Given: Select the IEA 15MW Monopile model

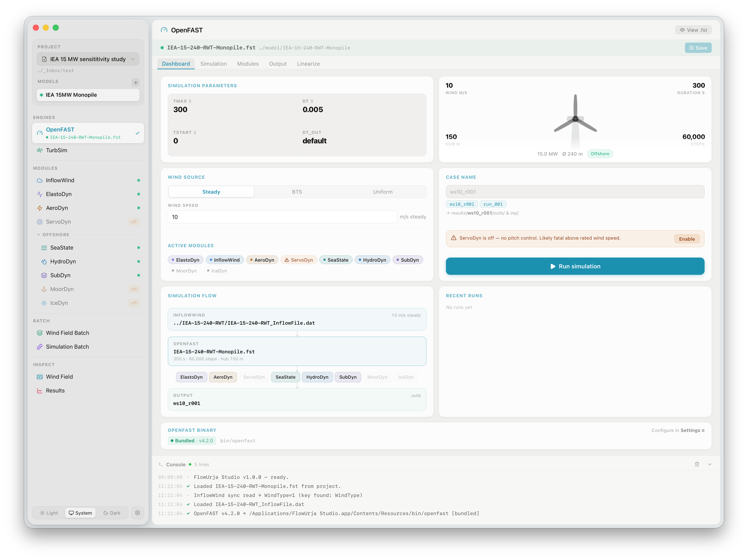Looking at the screenshot, I should click(88, 95).
